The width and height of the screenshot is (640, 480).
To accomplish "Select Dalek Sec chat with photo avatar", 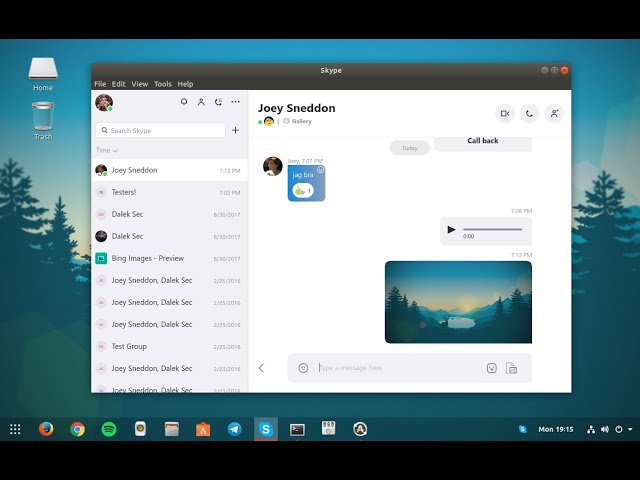I will point(169,236).
